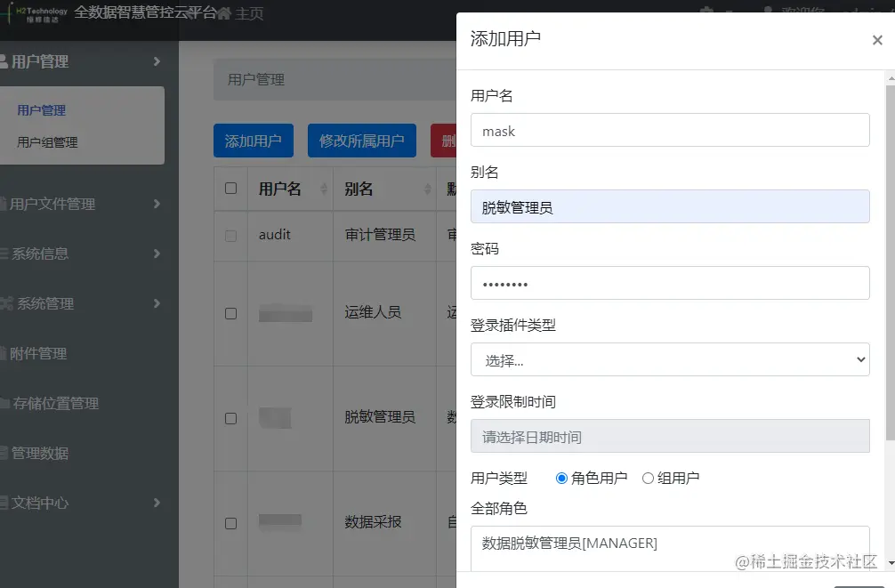Viewport: 895px width, 588px height.
Task: Expand the 系统信息 chevron
Action: tap(157, 254)
